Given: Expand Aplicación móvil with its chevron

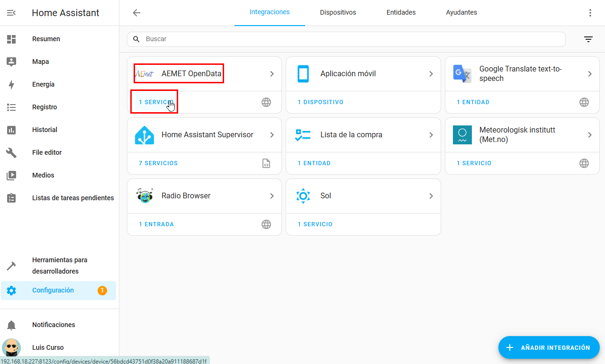Looking at the screenshot, I should [431, 74].
